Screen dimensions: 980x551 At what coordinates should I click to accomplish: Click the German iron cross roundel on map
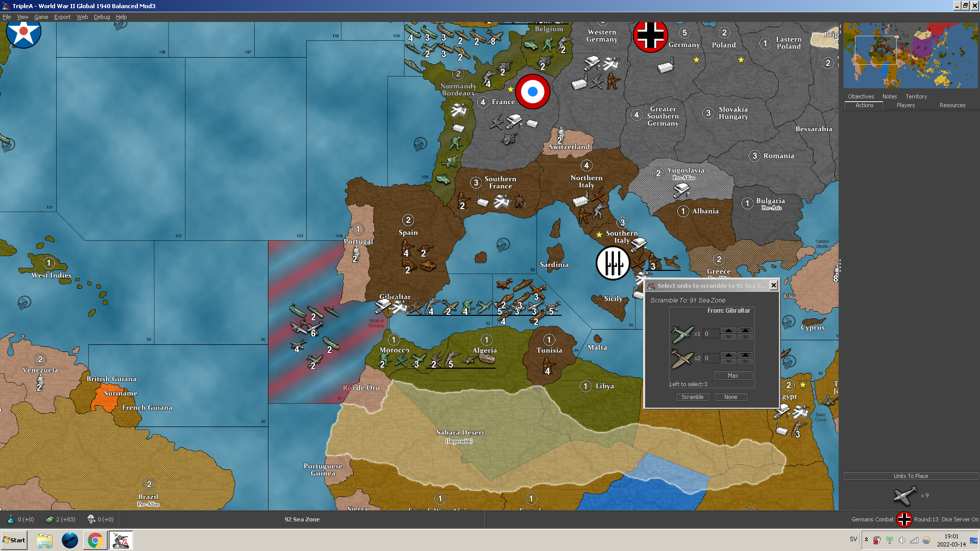tap(650, 36)
